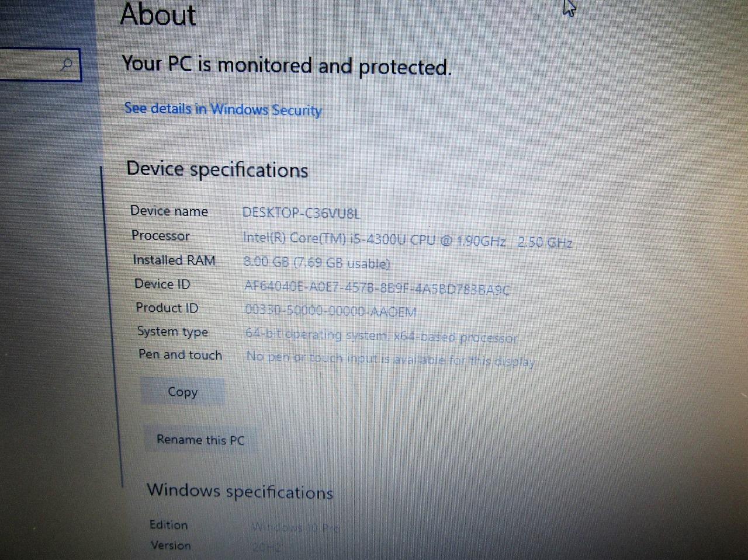Screen dimensions: 748x560
Task: Click the Version label
Action: [x=171, y=545]
